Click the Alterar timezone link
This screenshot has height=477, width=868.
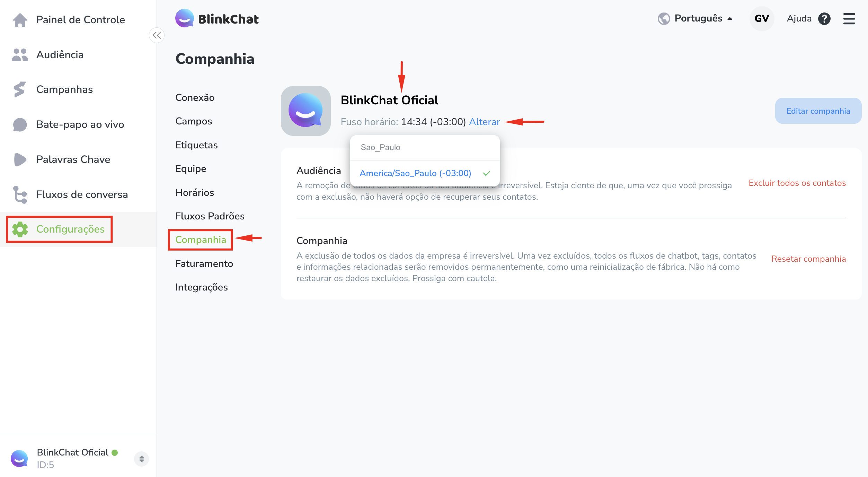pyautogui.click(x=485, y=122)
